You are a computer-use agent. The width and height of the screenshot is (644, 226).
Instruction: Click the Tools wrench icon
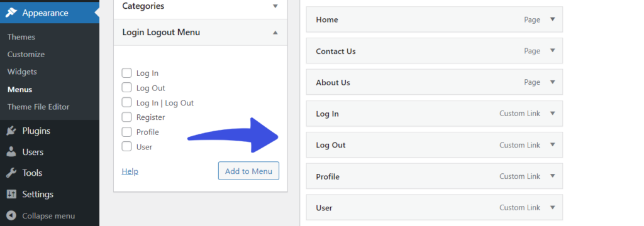11,173
